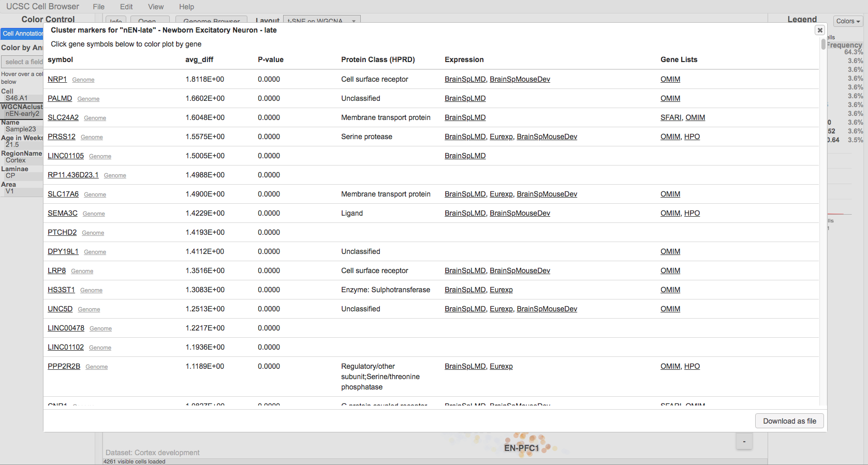
Task: Open Genome link for UNC5D
Action: [x=89, y=309]
